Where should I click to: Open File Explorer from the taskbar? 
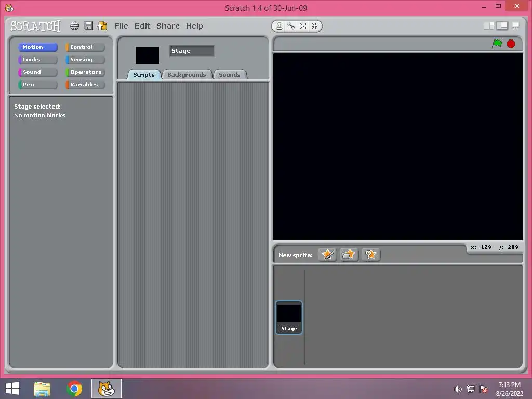pos(42,389)
